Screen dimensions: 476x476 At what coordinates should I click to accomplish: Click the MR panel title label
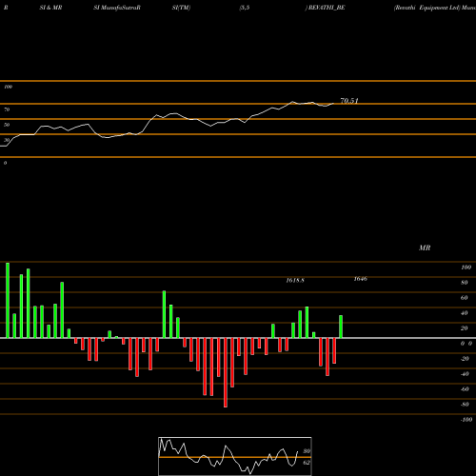[x=425, y=248]
